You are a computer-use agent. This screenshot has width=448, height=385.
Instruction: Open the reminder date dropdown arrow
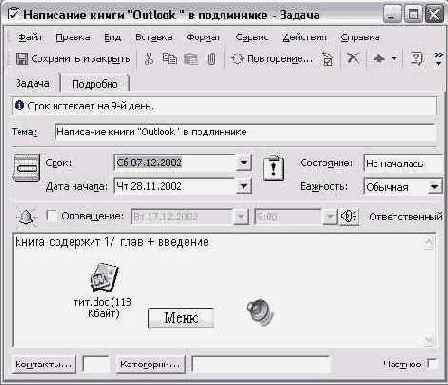(x=241, y=217)
